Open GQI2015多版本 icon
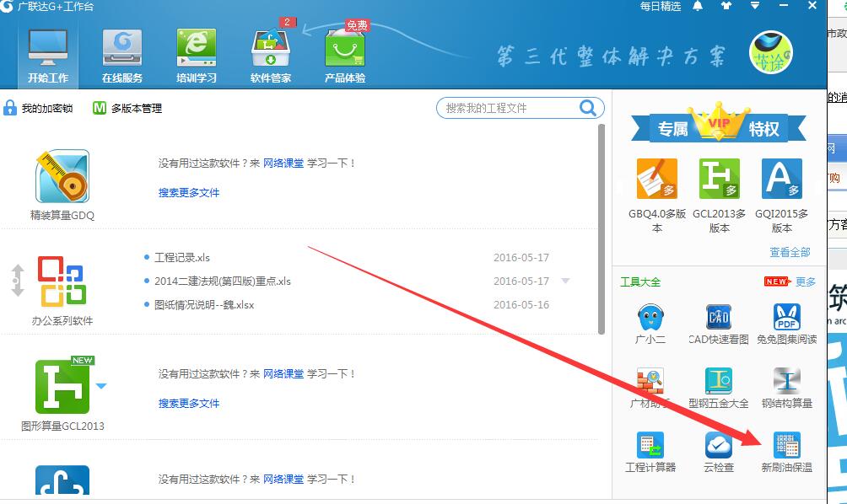Screen dimensions: 847x504 [x=782, y=179]
